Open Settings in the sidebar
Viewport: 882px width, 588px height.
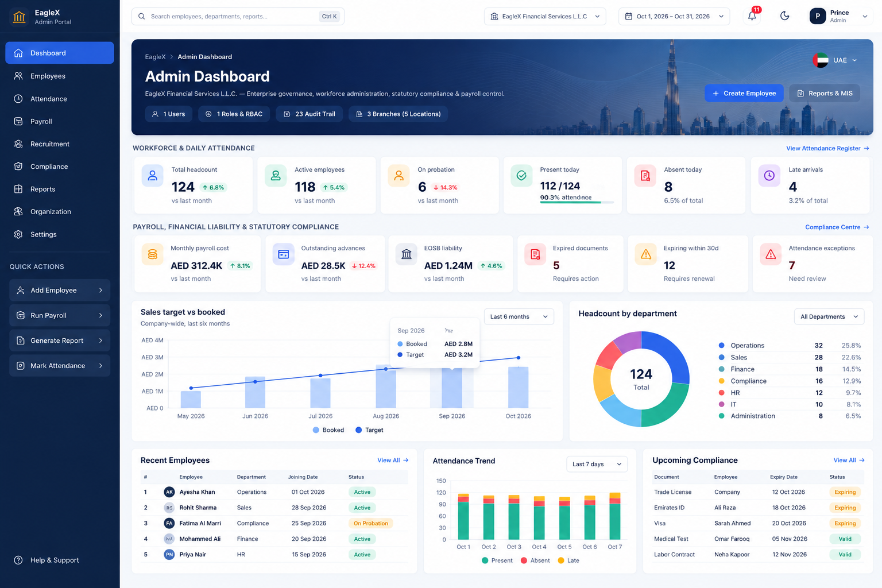(60, 234)
